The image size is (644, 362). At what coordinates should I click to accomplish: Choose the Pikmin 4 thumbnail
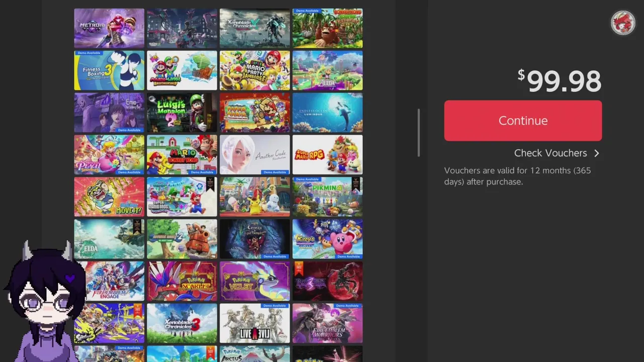[x=328, y=197]
